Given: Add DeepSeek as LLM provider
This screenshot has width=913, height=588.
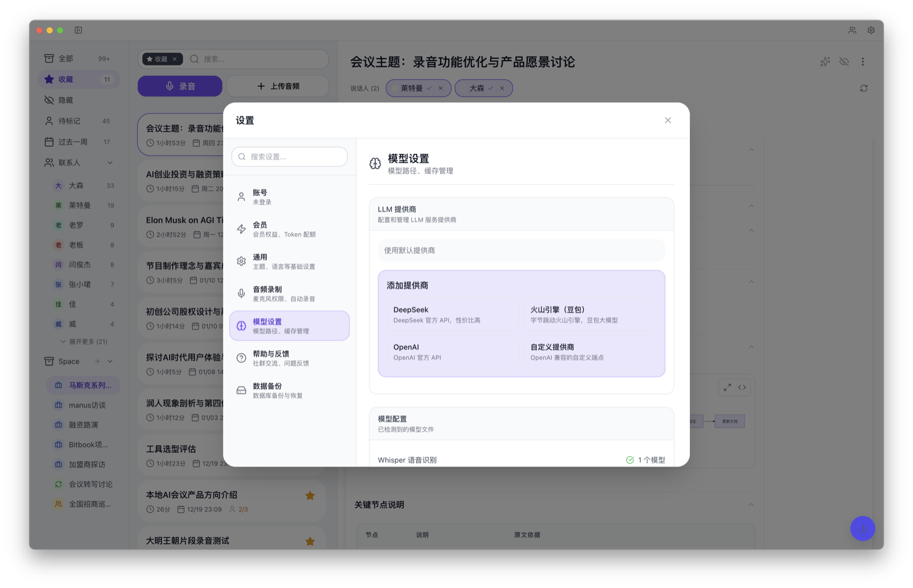Looking at the screenshot, I should click(452, 314).
